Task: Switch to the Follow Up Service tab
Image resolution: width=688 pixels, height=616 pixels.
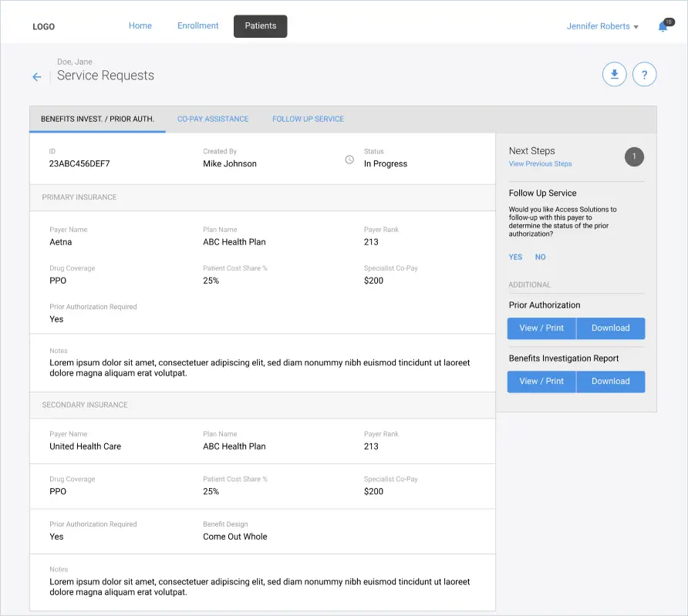Action: pos(308,119)
